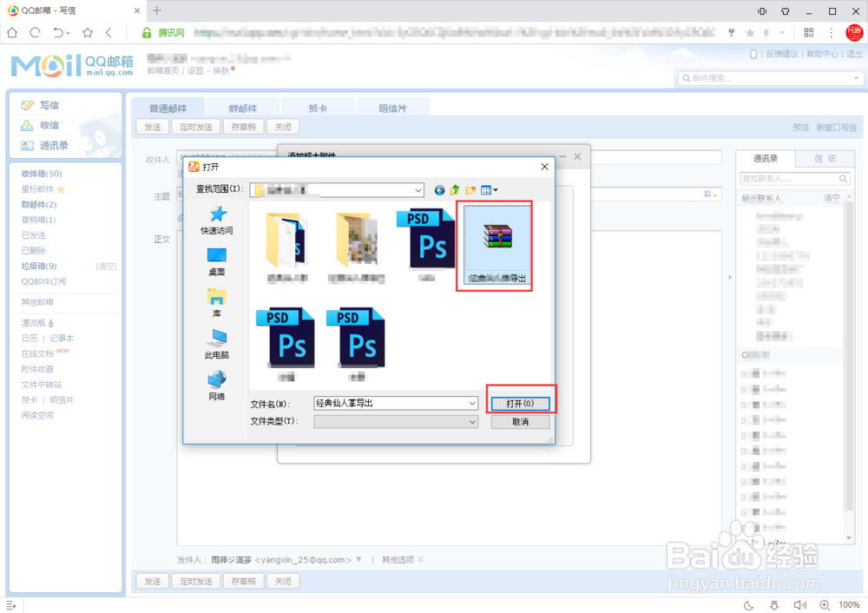
Task: Open 垃圾箱(9) trash folder
Action: tap(39, 267)
